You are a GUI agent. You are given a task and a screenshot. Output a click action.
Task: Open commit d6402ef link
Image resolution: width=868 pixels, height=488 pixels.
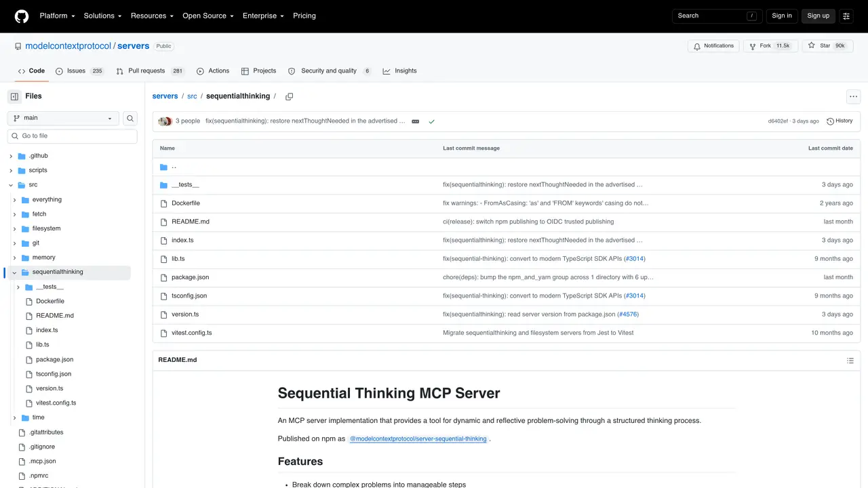pyautogui.click(x=778, y=121)
